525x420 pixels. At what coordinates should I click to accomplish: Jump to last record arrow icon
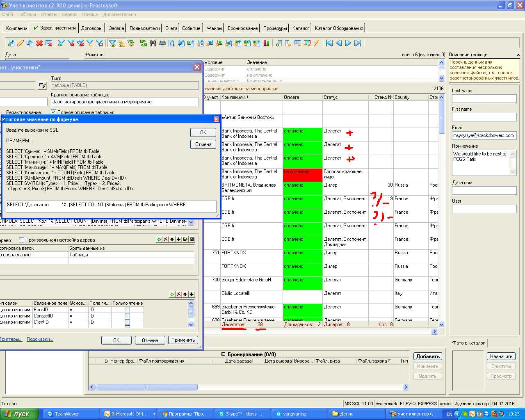[358, 43]
